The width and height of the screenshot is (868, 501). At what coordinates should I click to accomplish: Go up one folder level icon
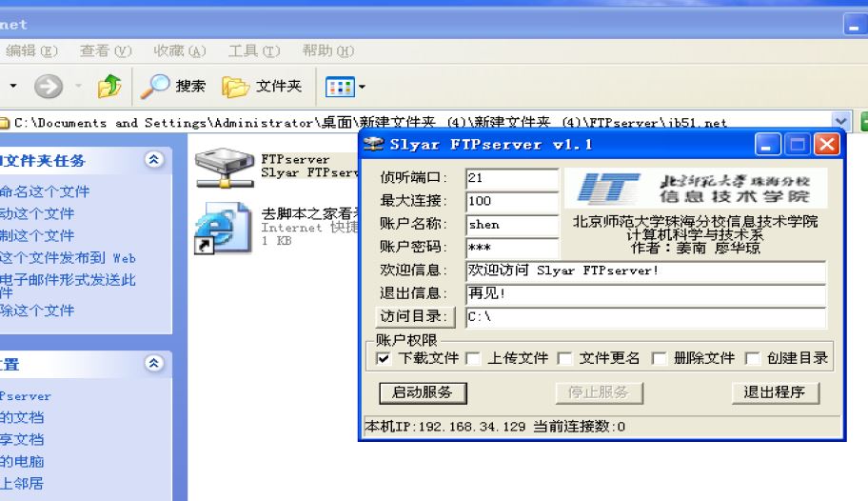tap(109, 86)
